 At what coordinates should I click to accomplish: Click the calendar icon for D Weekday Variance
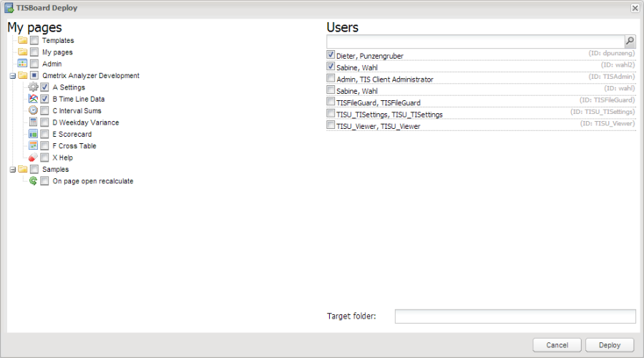pos(33,122)
